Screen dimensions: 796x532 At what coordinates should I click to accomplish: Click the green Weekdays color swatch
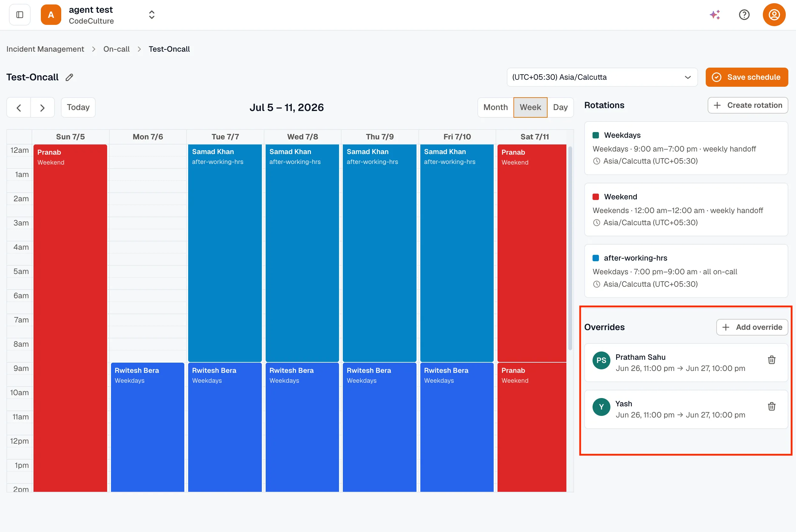595,135
